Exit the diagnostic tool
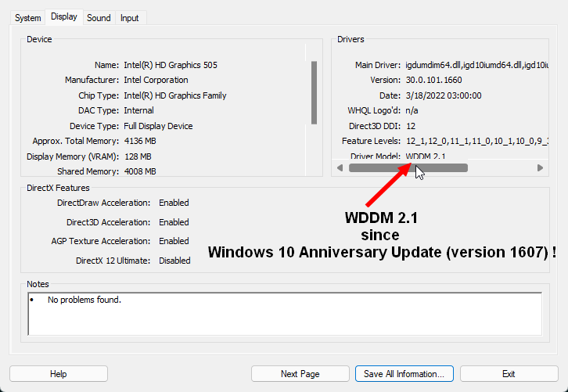The width and height of the screenshot is (568, 392). pyautogui.click(x=509, y=373)
